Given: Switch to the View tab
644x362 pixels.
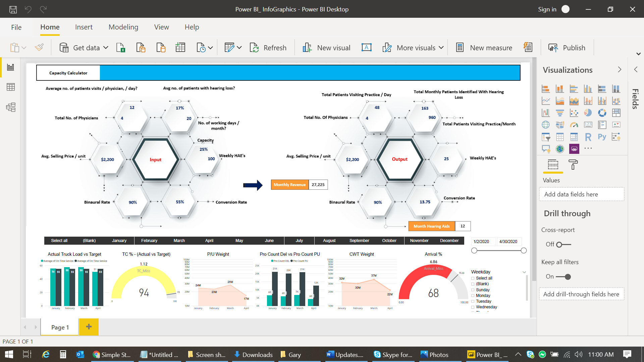Looking at the screenshot, I should point(161,27).
